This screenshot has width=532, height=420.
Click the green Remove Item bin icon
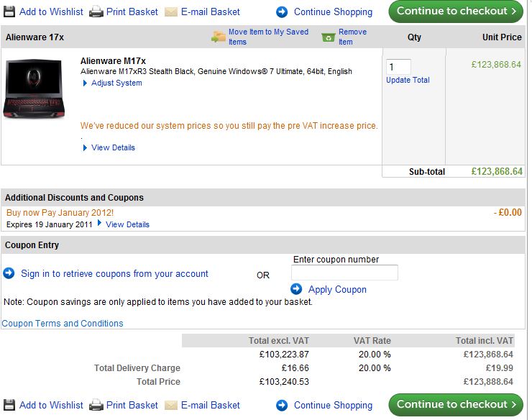(328, 37)
